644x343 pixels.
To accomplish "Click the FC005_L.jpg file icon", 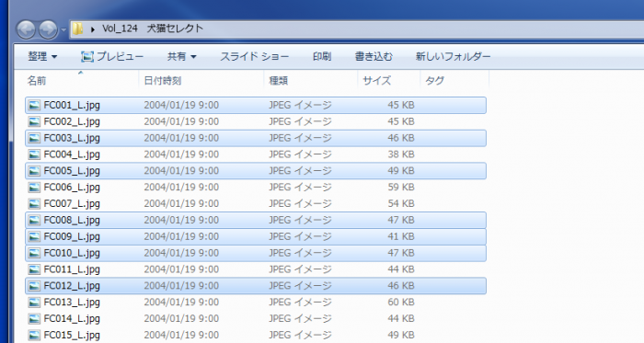I will (34, 171).
